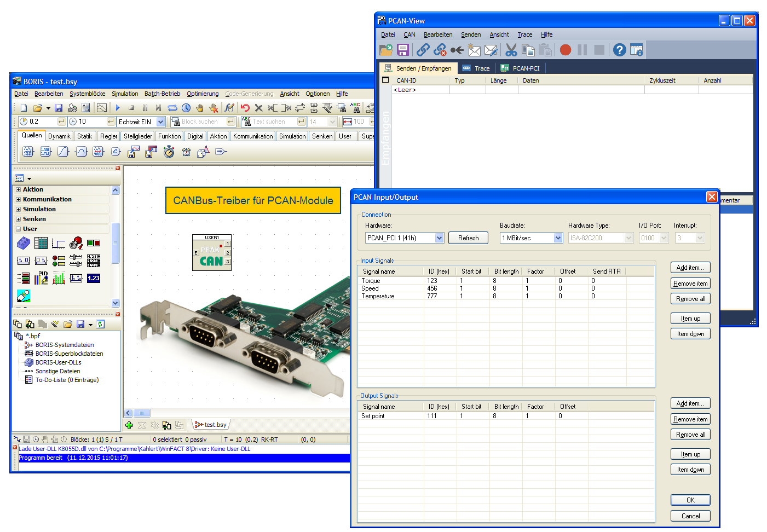Click the hand icon in BORIS toolbar
The width and height of the screenshot is (767, 532).
[x=200, y=108]
